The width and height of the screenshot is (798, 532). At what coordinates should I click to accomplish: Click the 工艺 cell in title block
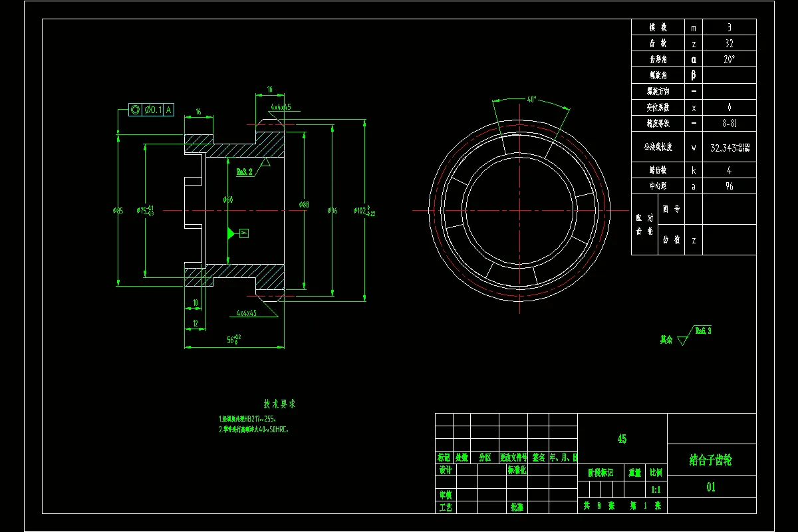pos(446,507)
